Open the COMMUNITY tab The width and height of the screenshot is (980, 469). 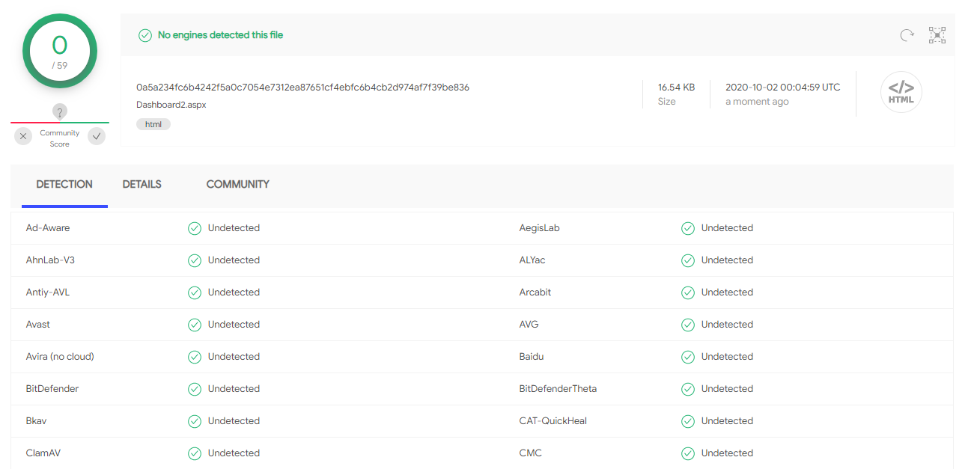click(238, 184)
